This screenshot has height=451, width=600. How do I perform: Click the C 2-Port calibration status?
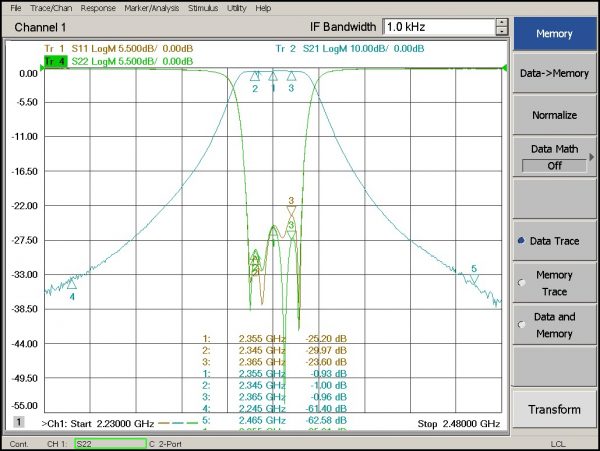coord(165,444)
